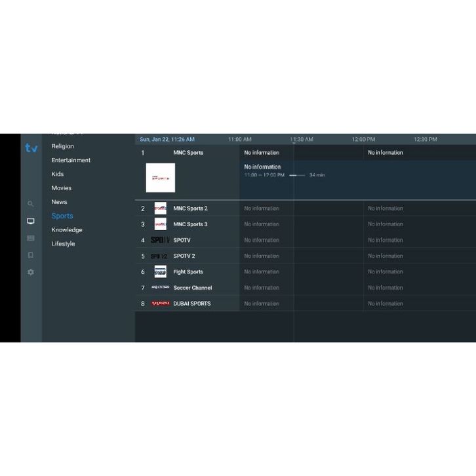Select the Sports category

click(62, 216)
